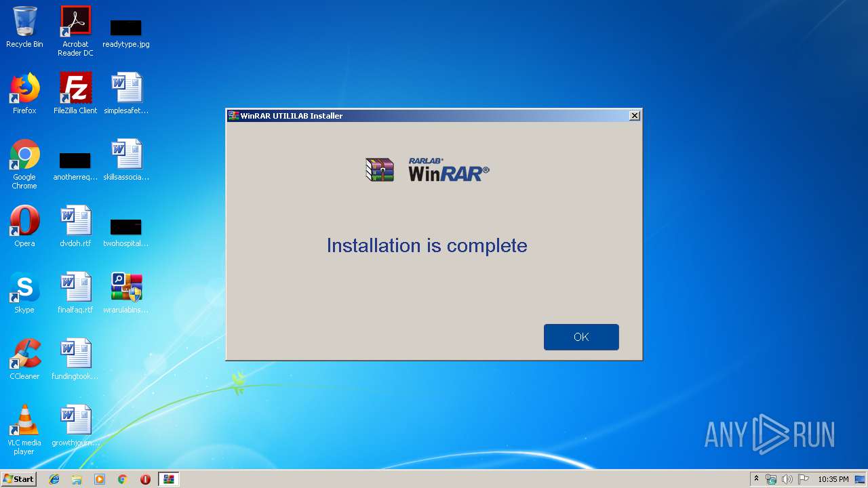Select the simplesafet... Word document
Viewport: 868px width, 488px height.
(x=126, y=94)
